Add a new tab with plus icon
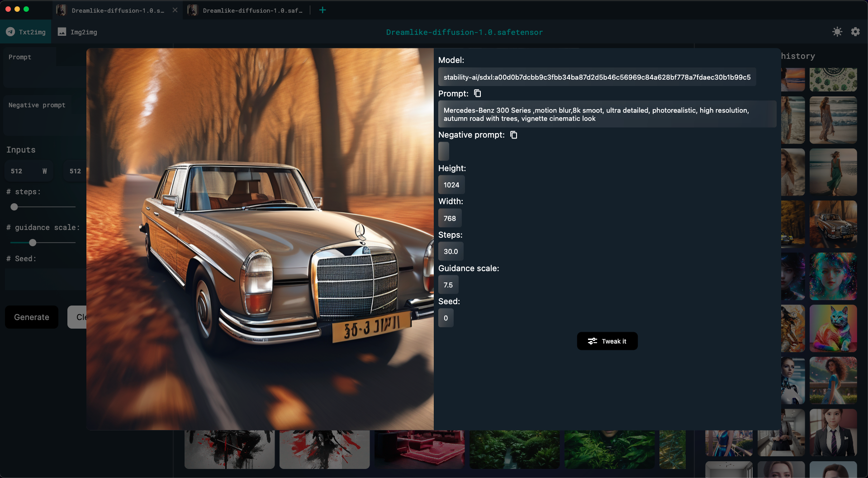Screen dimensions: 868x478 (323, 10)
